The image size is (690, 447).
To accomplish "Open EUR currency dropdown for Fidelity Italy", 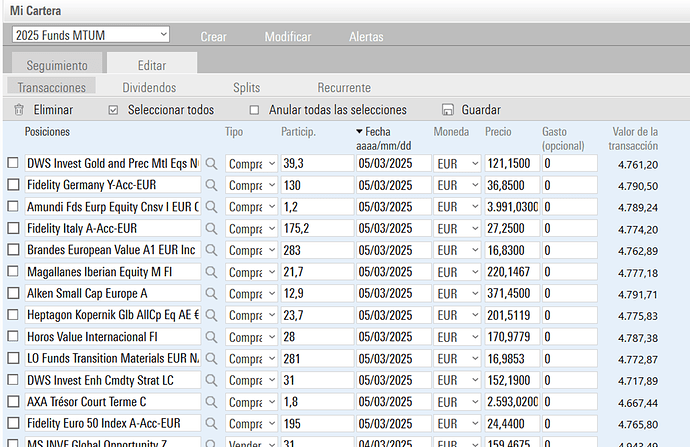I will pos(457,228).
